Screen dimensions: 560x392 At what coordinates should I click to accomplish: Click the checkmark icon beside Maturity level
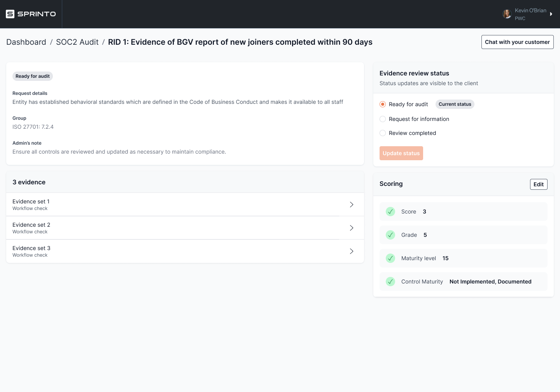[x=390, y=258]
